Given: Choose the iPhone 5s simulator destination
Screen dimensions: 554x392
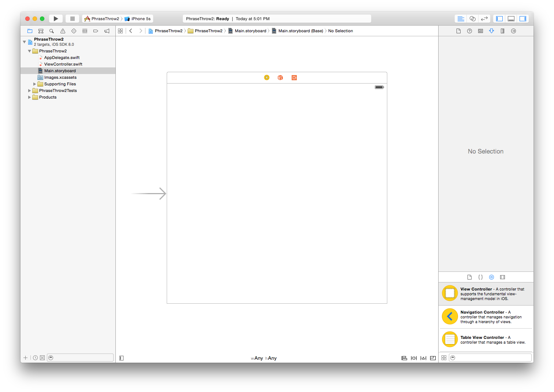Looking at the screenshot, I should pyautogui.click(x=137, y=19).
